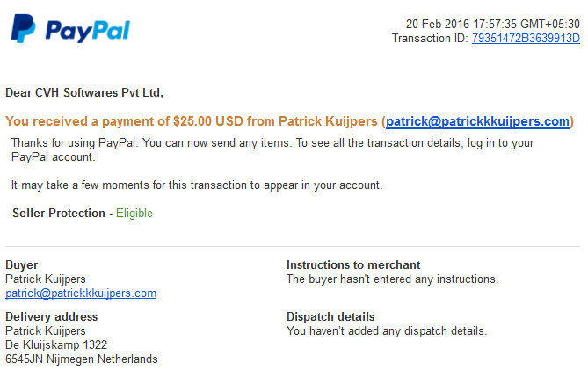This screenshot has width=588, height=384.
Task: Click 'The buyer hasn't entered any instructions' text
Action: 393,279
